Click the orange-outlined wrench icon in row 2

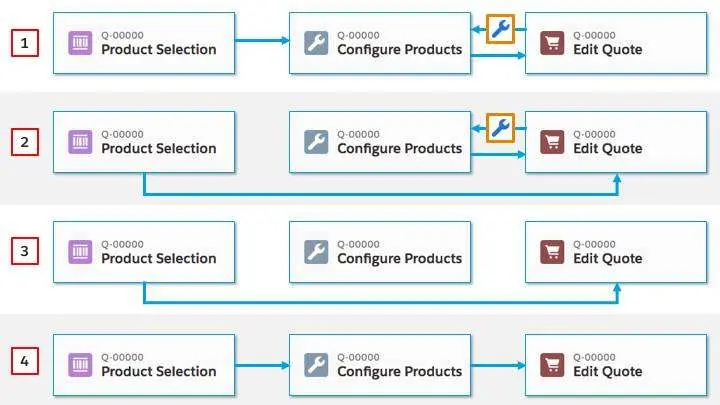coord(501,127)
